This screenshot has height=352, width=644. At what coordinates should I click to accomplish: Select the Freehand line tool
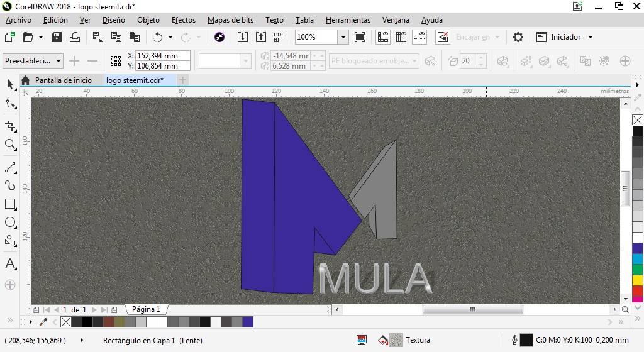point(10,167)
